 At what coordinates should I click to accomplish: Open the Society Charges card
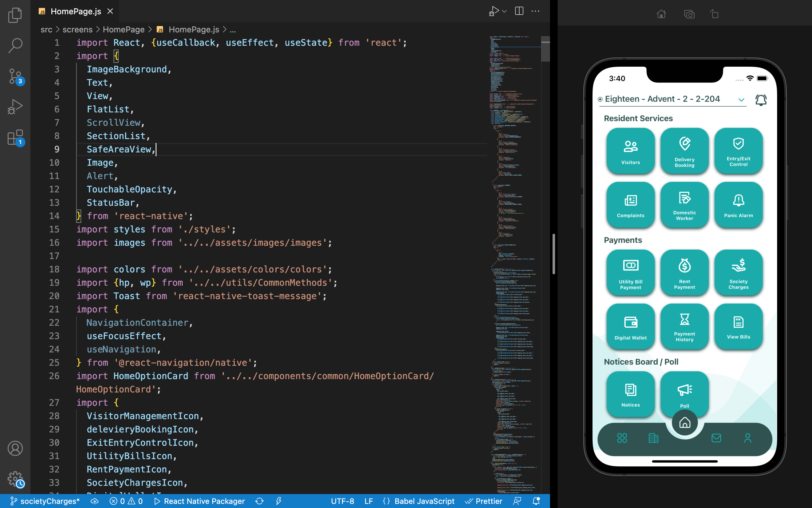(738, 272)
